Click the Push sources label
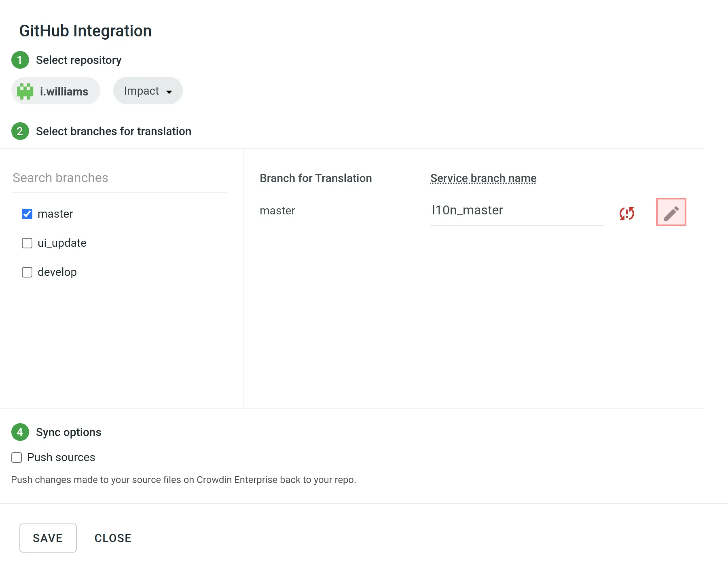Image resolution: width=728 pixels, height=572 pixels. [61, 458]
